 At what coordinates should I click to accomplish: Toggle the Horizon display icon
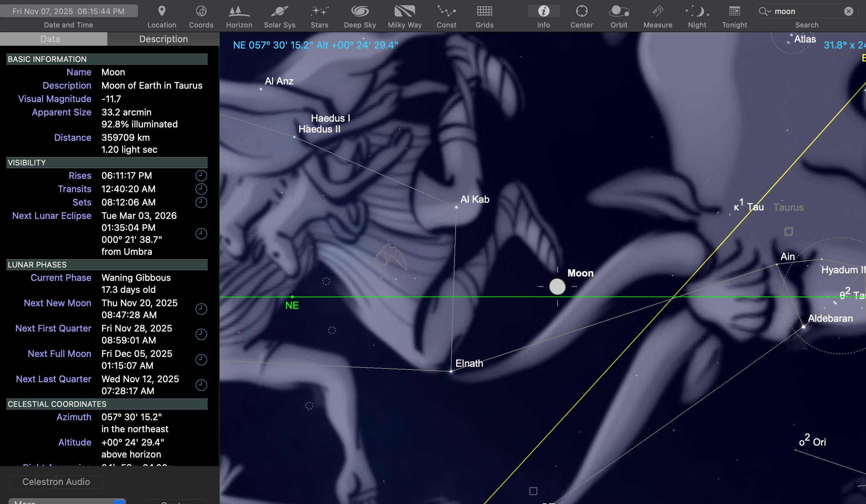[x=239, y=11]
